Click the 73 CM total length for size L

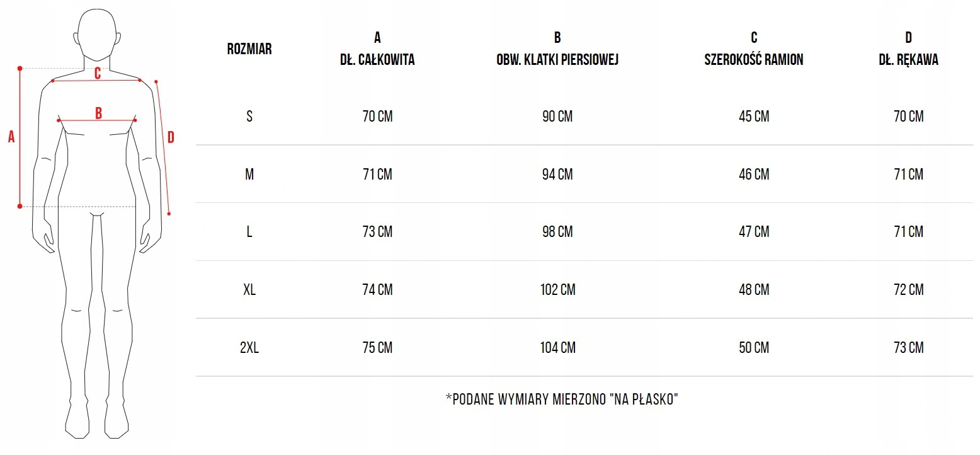377,232
